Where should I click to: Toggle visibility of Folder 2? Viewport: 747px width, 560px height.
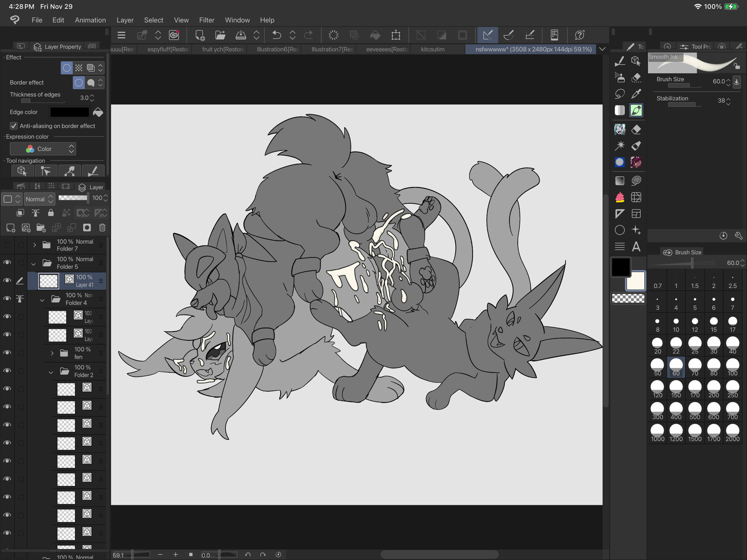pyautogui.click(x=7, y=371)
